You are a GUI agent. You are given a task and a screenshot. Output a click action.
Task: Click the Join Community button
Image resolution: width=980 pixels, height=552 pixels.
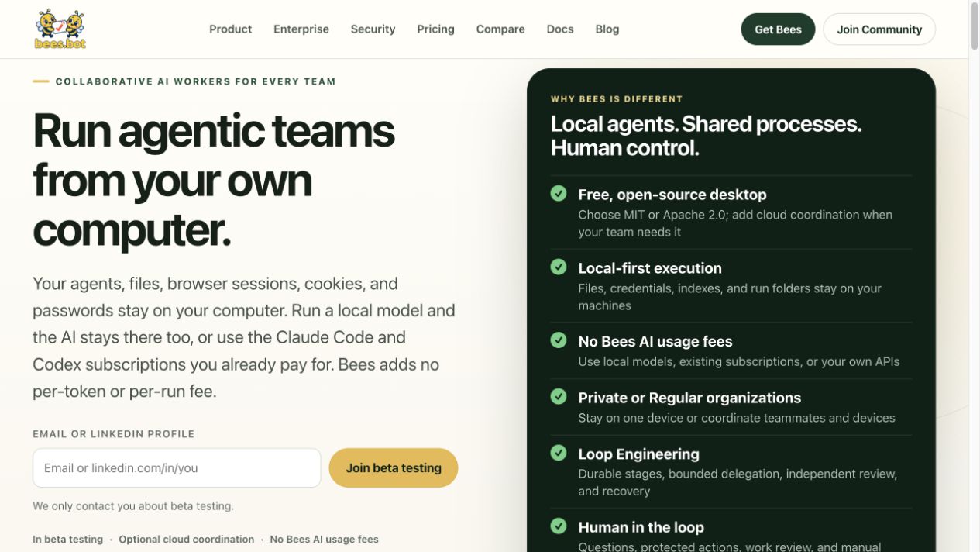tap(879, 29)
